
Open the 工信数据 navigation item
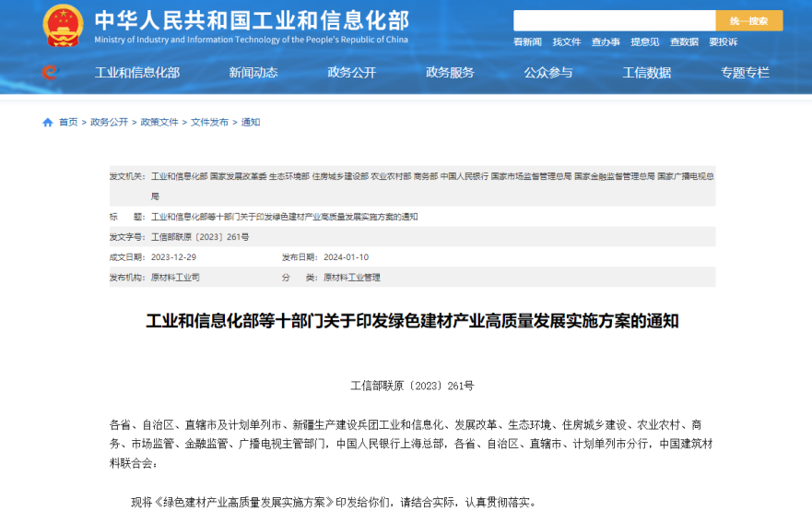(x=647, y=73)
